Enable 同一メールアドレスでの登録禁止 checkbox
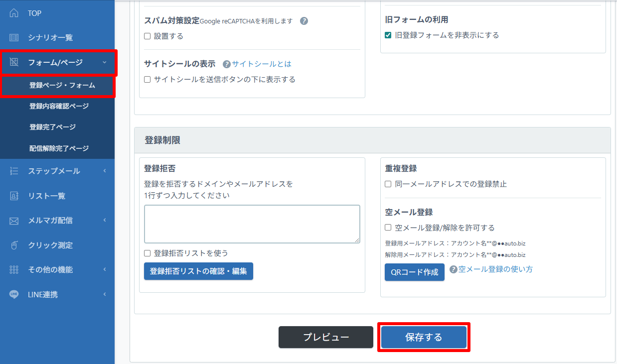This screenshot has width=617, height=364. 388,184
